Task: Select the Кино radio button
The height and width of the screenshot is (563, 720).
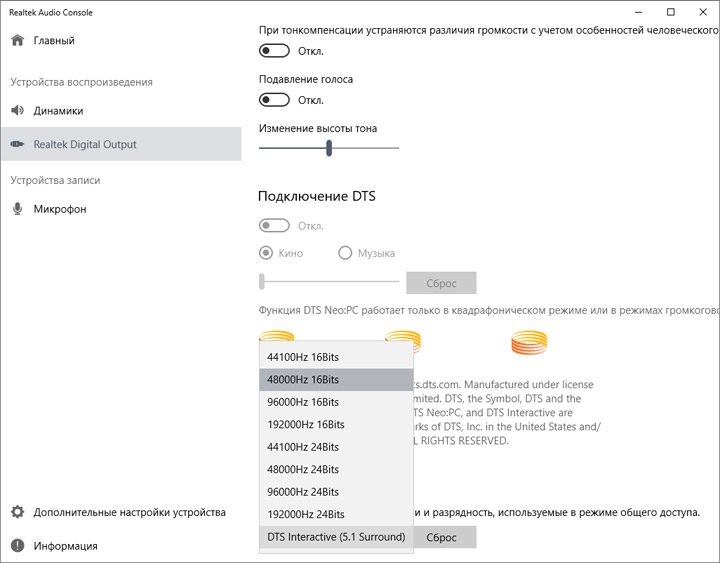Action: click(x=266, y=253)
